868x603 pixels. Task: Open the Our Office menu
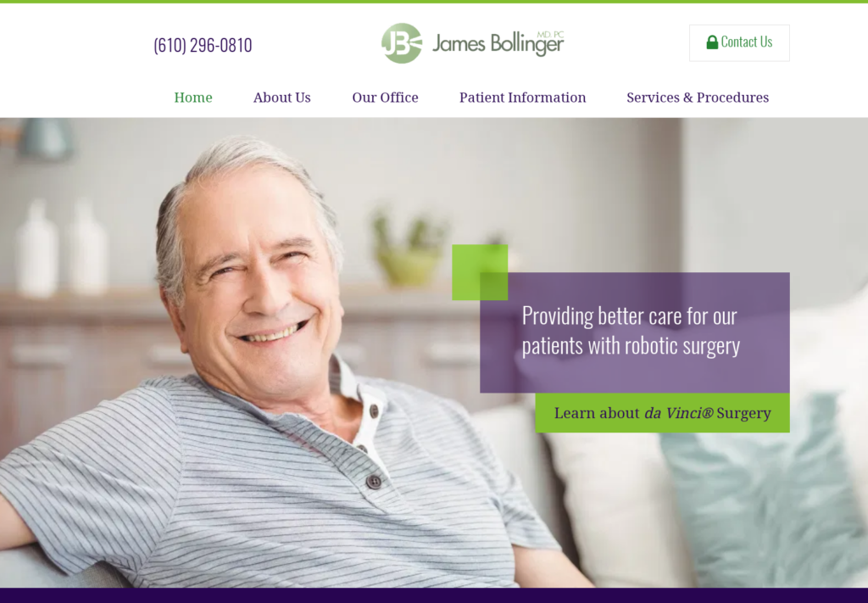click(386, 98)
